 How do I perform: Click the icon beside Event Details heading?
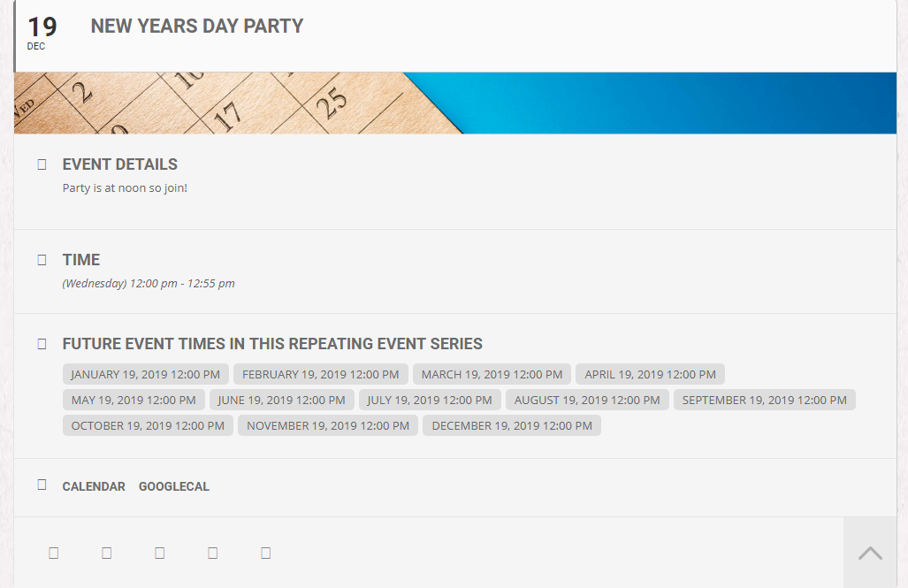click(x=42, y=164)
